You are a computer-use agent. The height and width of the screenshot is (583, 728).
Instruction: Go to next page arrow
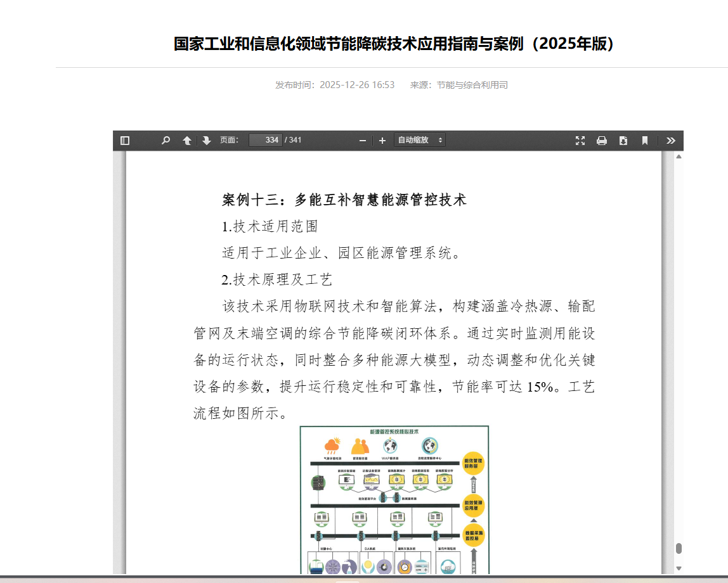click(207, 141)
